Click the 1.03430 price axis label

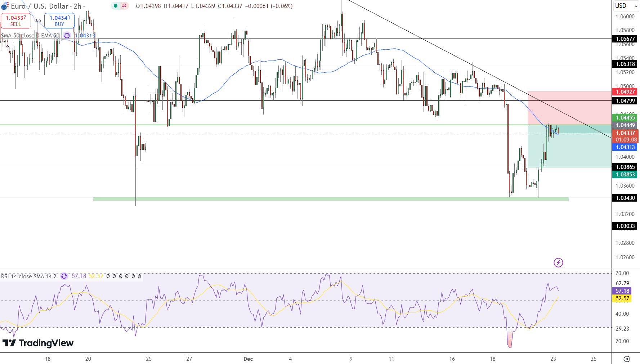tap(625, 198)
